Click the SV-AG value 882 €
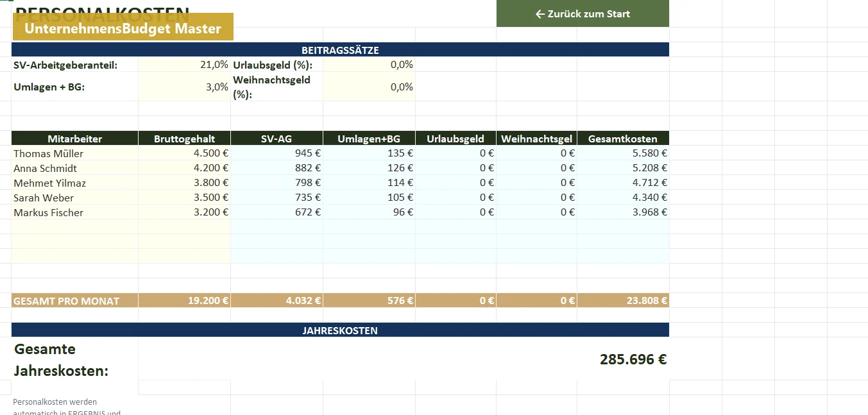 pyautogui.click(x=277, y=168)
